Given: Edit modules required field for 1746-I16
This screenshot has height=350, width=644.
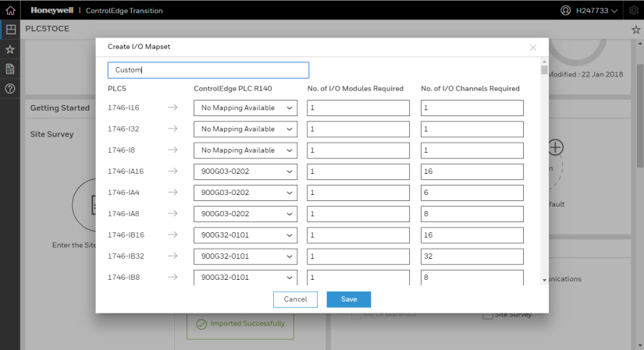Looking at the screenshot, I should coord(358,108).
